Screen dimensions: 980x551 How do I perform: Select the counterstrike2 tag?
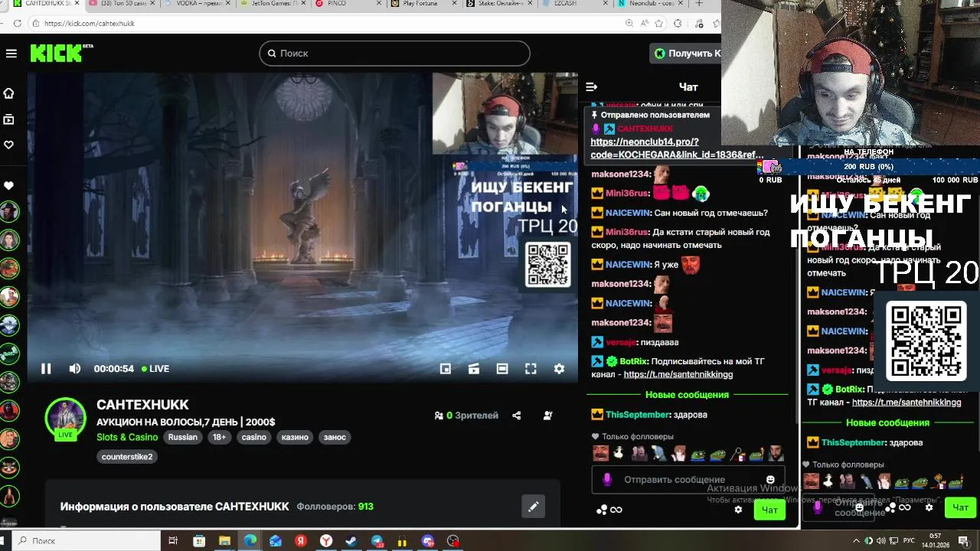[129, 457]
